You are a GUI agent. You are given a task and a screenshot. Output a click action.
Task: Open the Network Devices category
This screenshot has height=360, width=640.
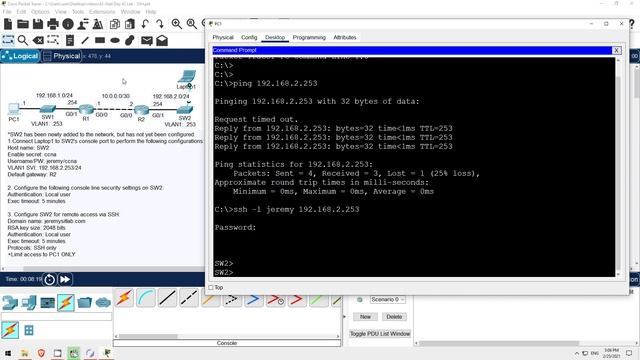pos(10,303)
